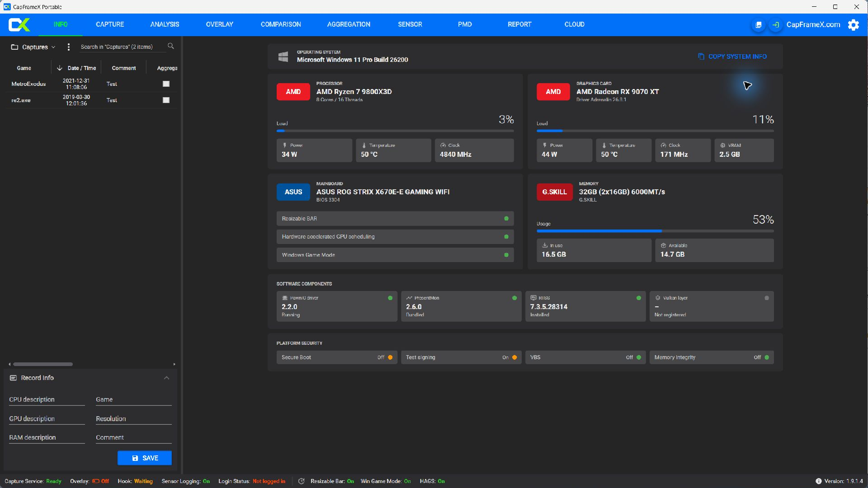Click the GPU Load progress bar
This screenshot has height=488, width=868.
(655, 131)
